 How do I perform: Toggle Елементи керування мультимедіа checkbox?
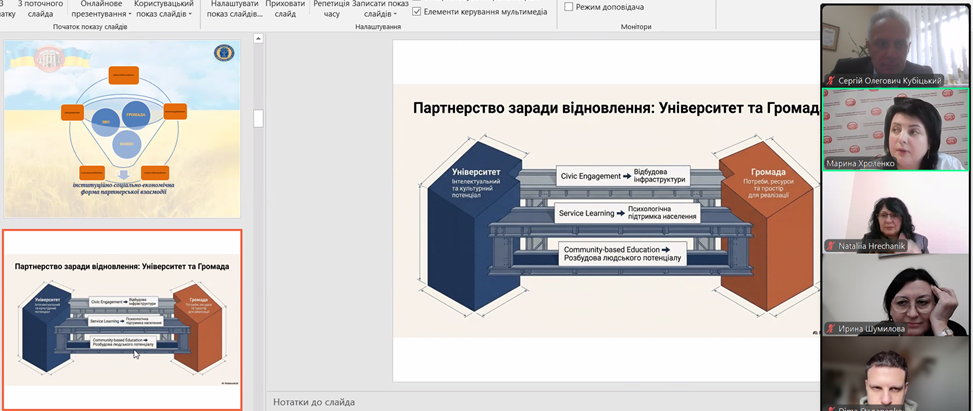point(417,12)
